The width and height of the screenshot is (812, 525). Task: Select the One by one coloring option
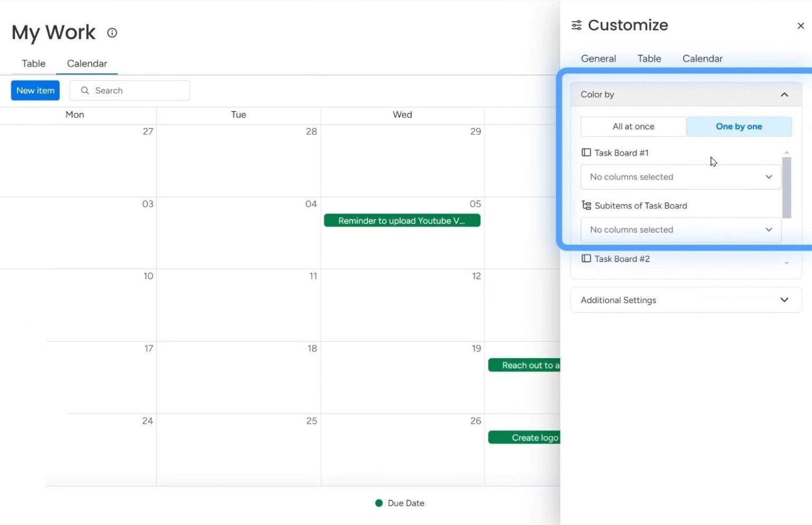[x=739, y=126]
